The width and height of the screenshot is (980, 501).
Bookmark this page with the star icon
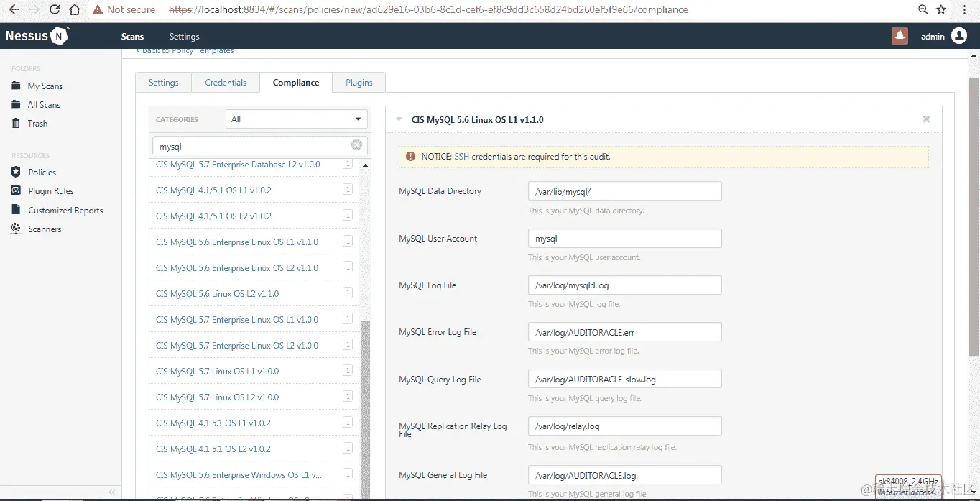pos(941,9)
